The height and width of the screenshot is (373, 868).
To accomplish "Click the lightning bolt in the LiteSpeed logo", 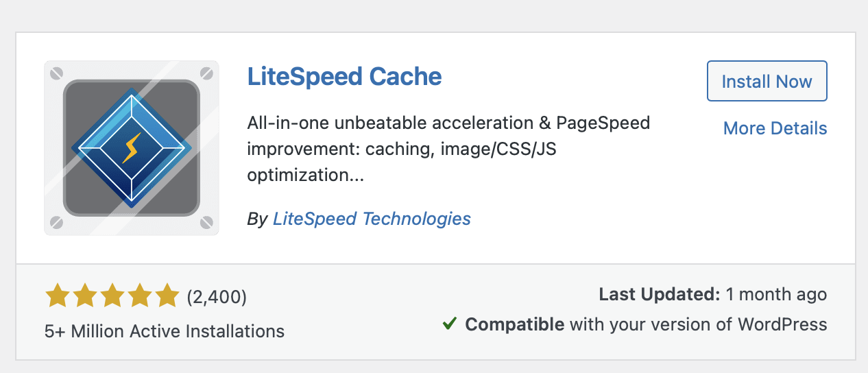I will (x=131, y=147).
